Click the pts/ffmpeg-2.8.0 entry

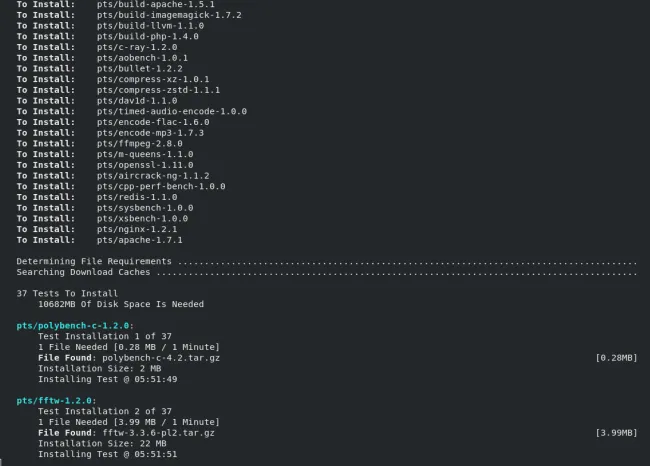140,144
